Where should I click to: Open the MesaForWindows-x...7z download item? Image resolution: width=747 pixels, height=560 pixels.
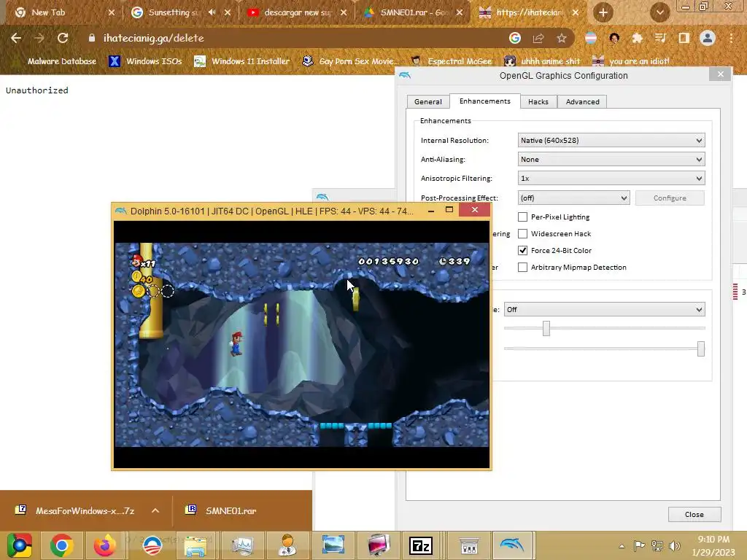[x=76, y=510]
